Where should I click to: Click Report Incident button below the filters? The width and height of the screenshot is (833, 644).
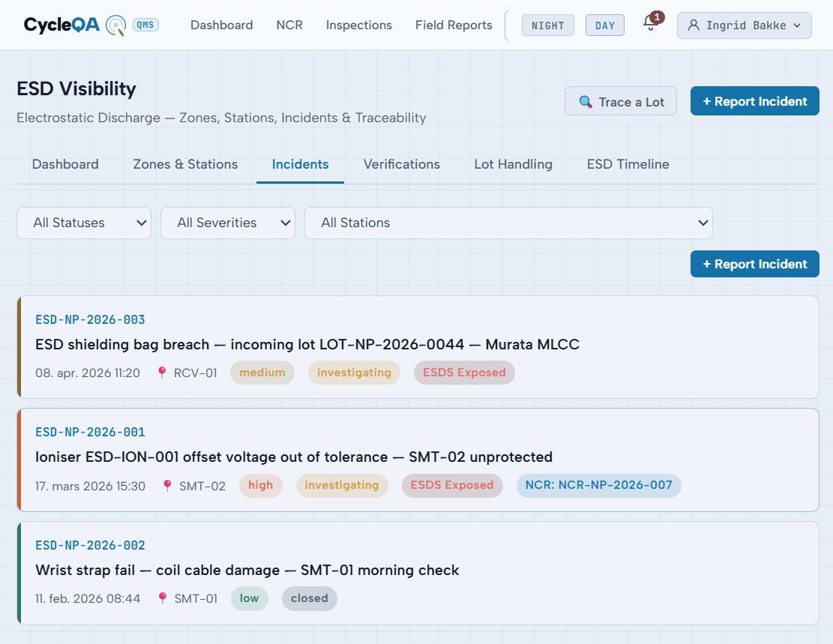(x=755, y=264)
